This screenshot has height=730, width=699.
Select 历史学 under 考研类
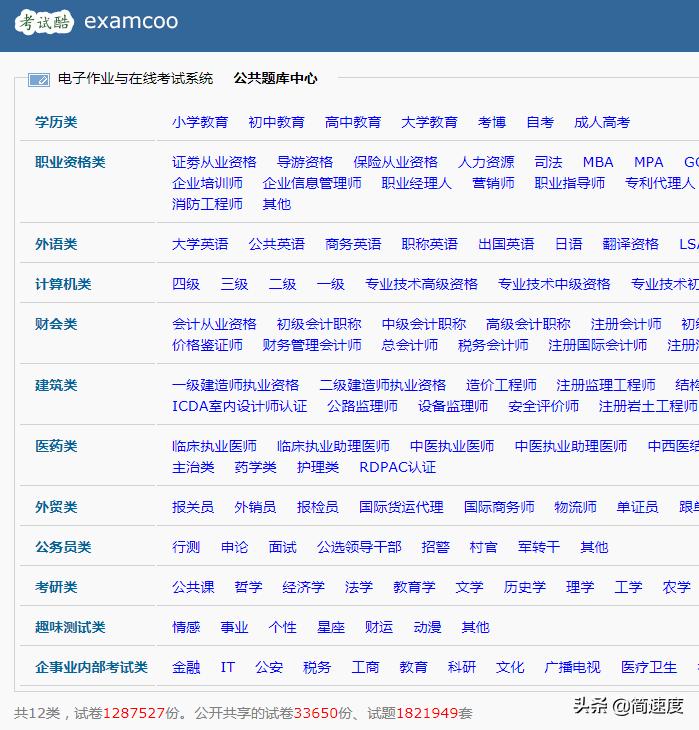pyautogui.click(x=524, y=588)
